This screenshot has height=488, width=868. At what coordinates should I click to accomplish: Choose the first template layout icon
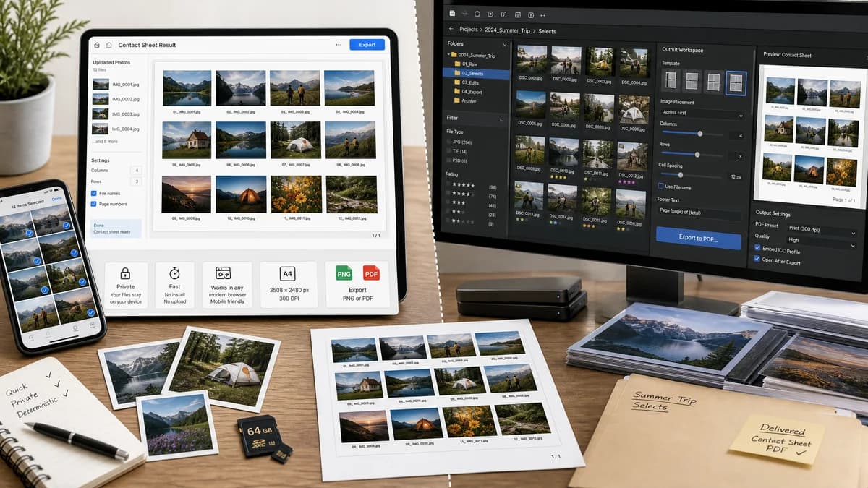[x=672, y=81]
